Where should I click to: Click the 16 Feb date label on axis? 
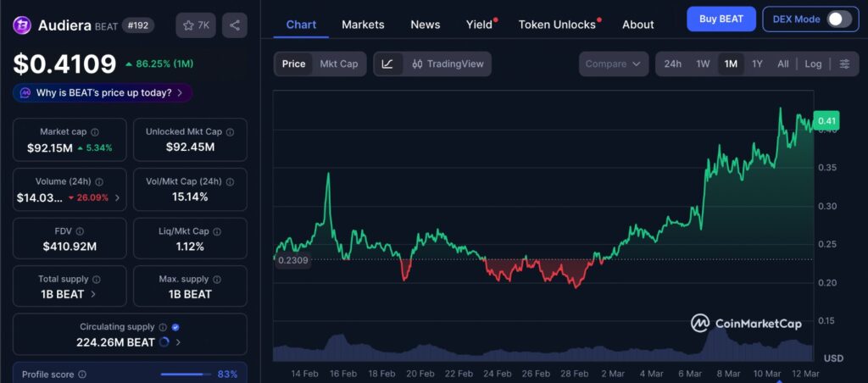pyautogui.click(x=343, y=374)
